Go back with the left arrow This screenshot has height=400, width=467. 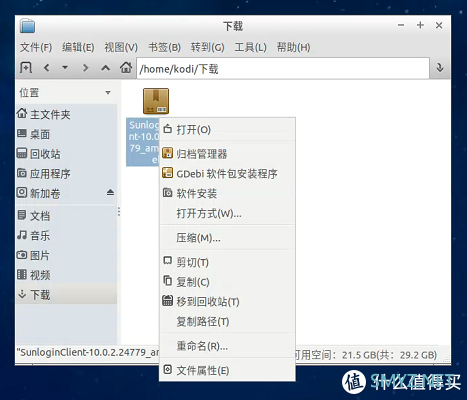(46, 68)
